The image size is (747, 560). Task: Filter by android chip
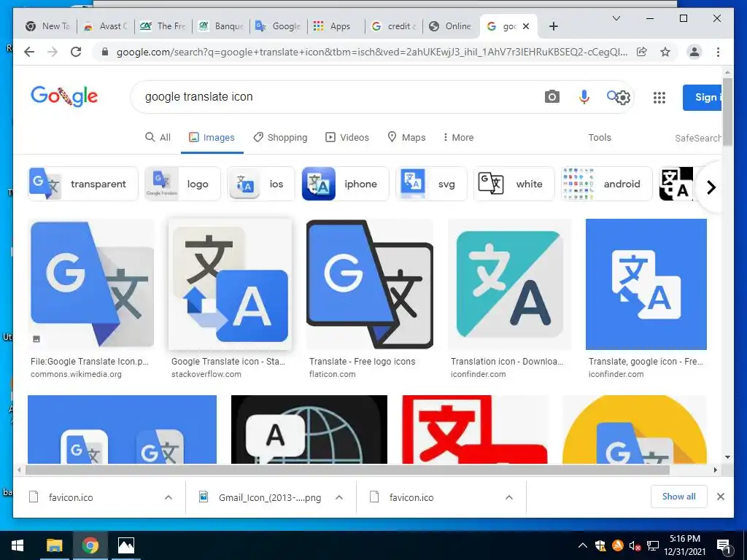606,184
